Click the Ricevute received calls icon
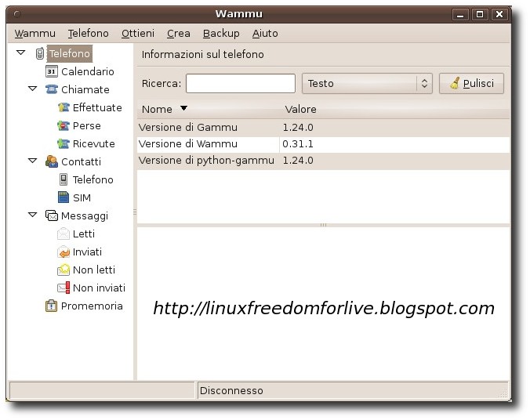This screenshot has width=530, height=420. (64, 143)
